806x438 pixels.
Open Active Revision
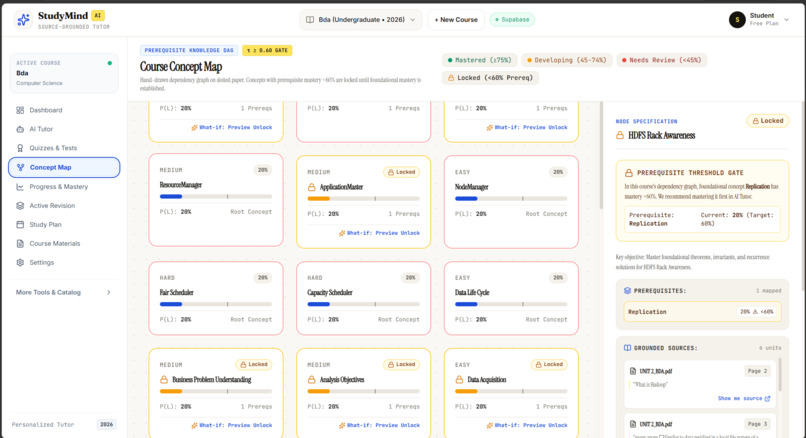pos(64,206)
